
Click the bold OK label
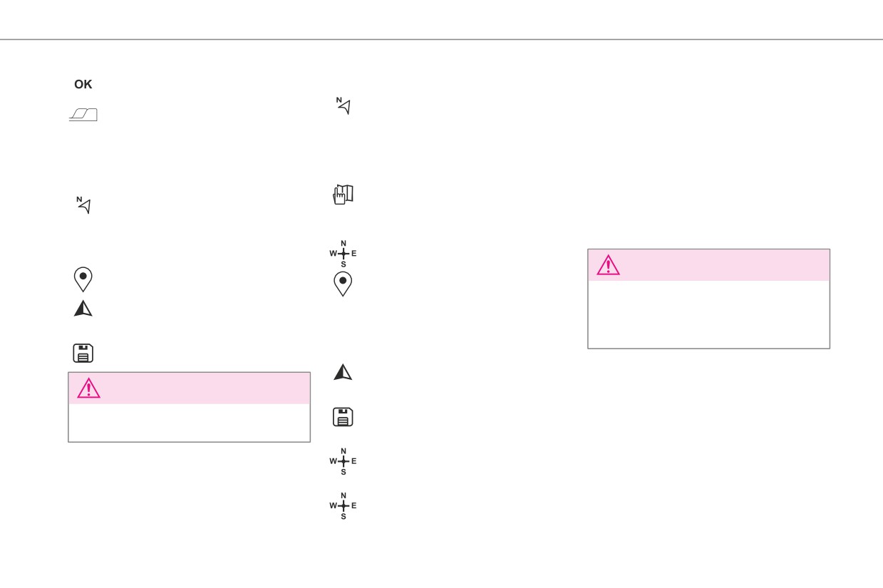[83, 84]
